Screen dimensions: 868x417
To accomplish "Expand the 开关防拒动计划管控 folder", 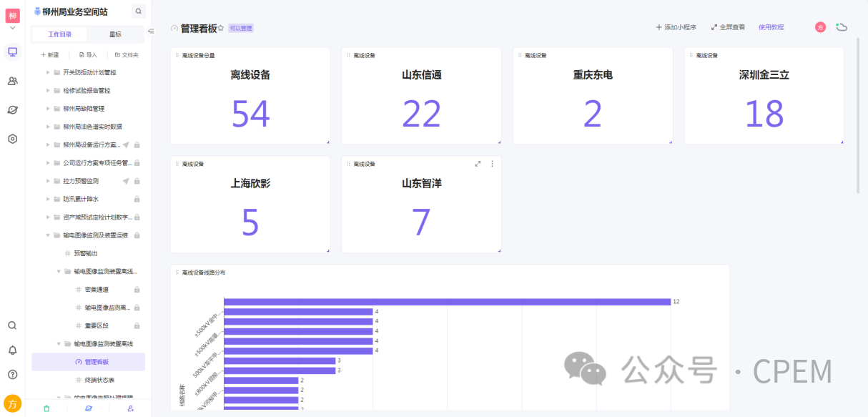I will coord(48,72).
